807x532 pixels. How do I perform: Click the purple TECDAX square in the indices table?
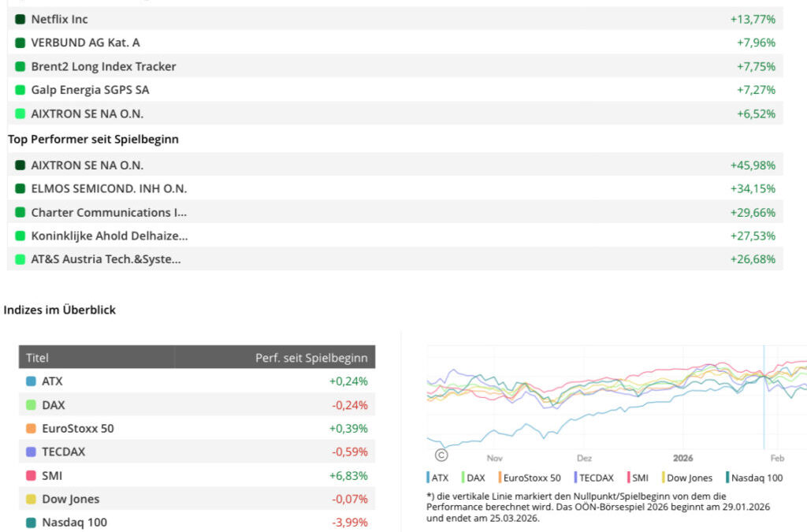coord(31,452)
